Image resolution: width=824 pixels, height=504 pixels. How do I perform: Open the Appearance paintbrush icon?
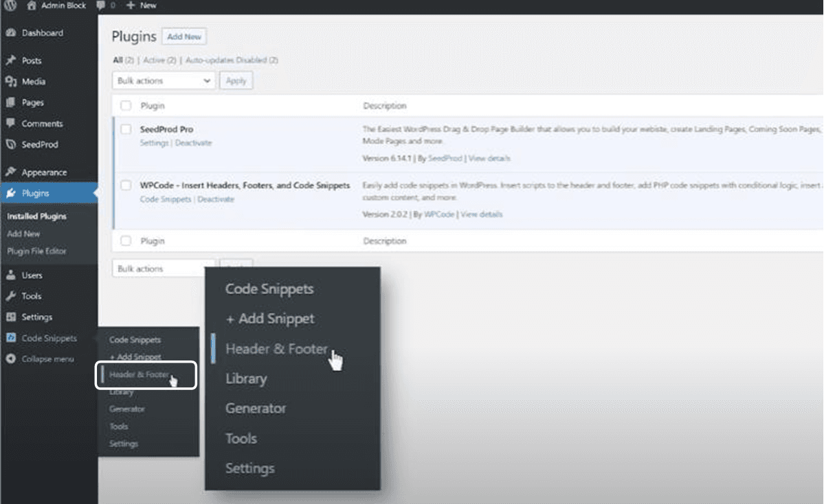11,172
